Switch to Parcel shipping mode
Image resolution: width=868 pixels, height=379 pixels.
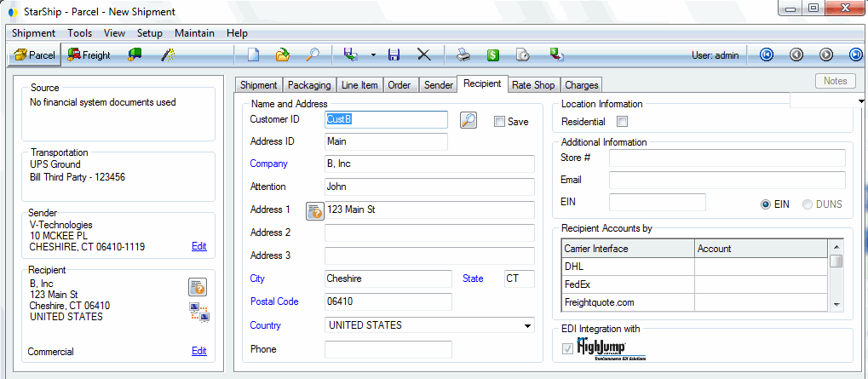[34, 55]
